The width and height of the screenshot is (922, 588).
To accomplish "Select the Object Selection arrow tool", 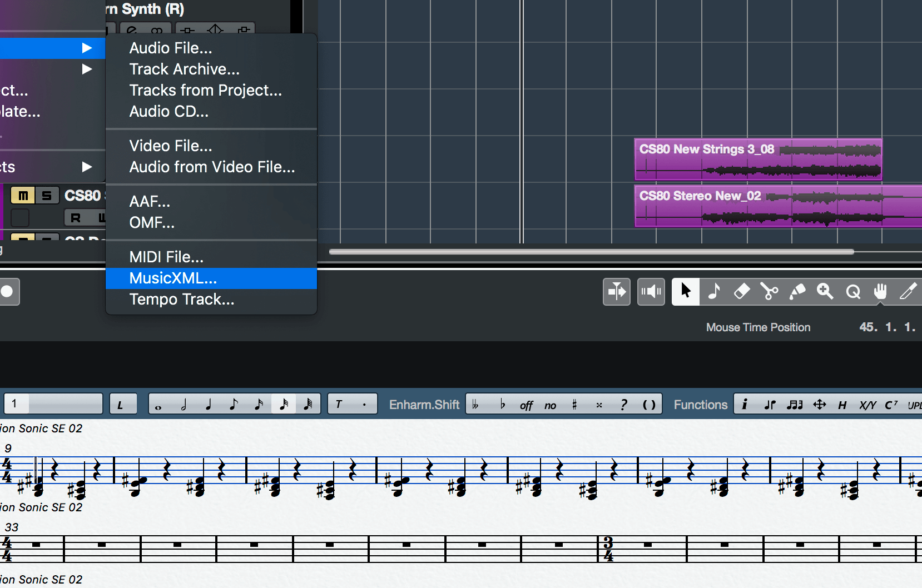I will tap(685, 292).
